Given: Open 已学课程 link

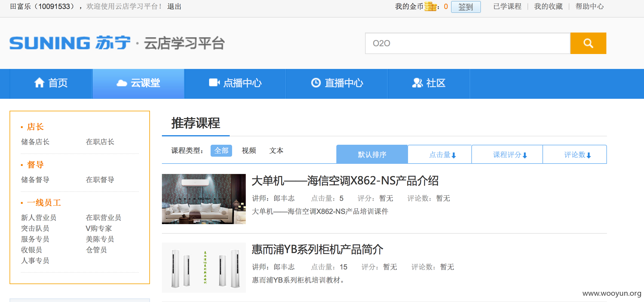Looking at the screenshot, I should (507, 6).
